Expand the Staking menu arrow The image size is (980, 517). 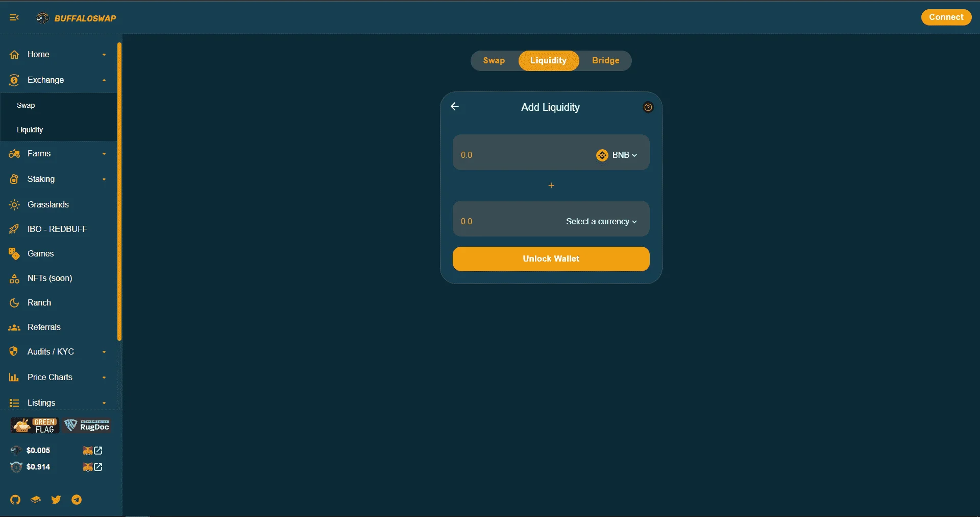point(104,179)
